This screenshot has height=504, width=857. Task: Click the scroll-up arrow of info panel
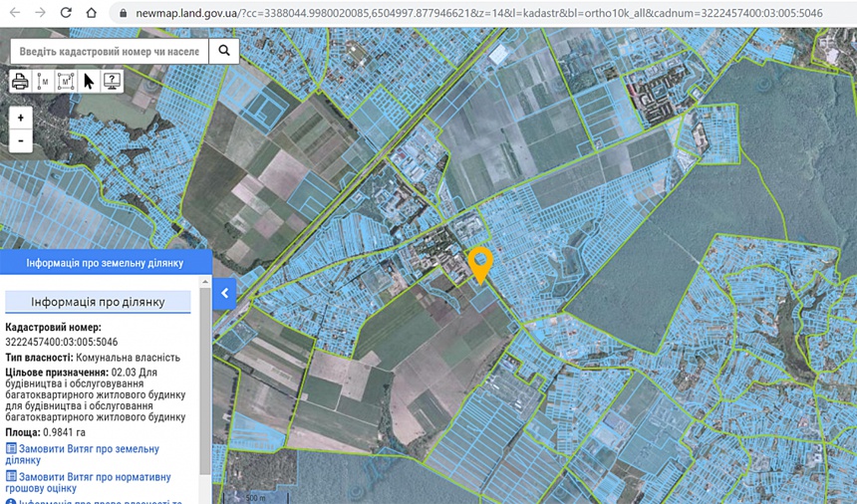coord(205,282)
